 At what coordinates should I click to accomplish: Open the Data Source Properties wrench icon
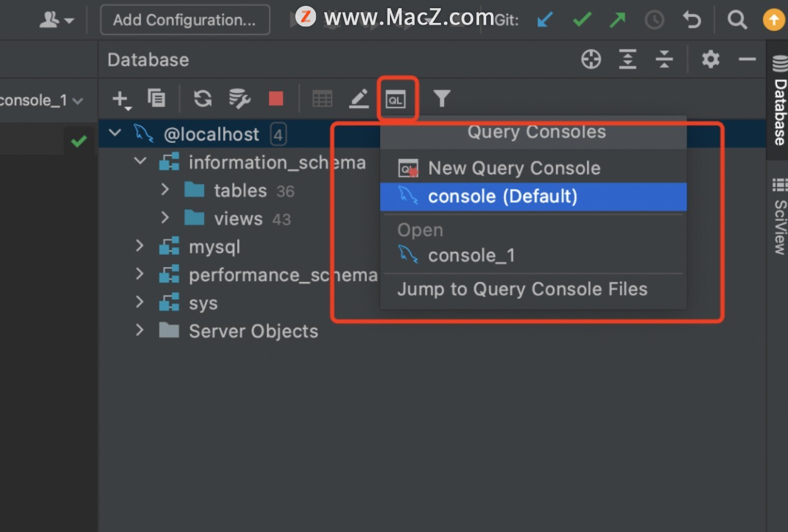[x=240, y=99]
